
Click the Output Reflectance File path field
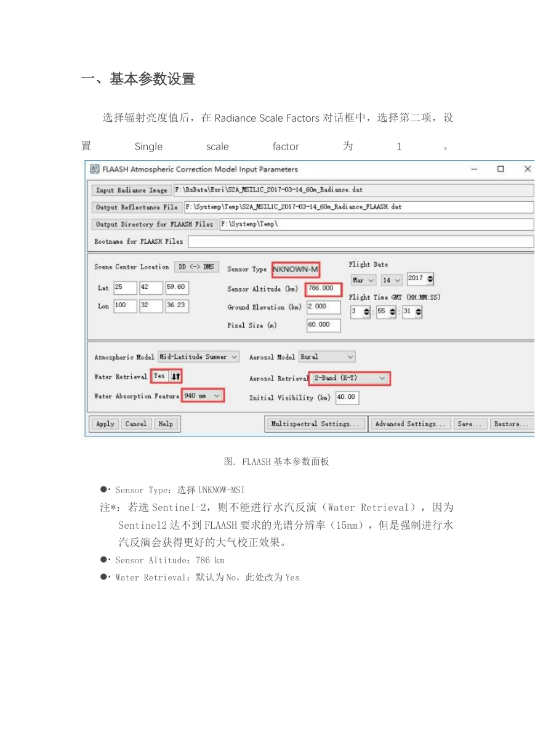coord(359,207)
